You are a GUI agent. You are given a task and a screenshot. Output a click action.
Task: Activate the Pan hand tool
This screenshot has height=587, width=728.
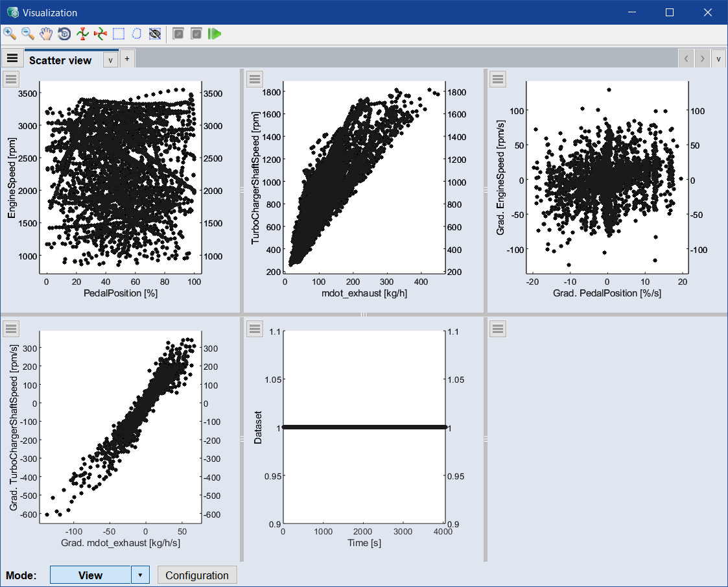tap(46, 34)
